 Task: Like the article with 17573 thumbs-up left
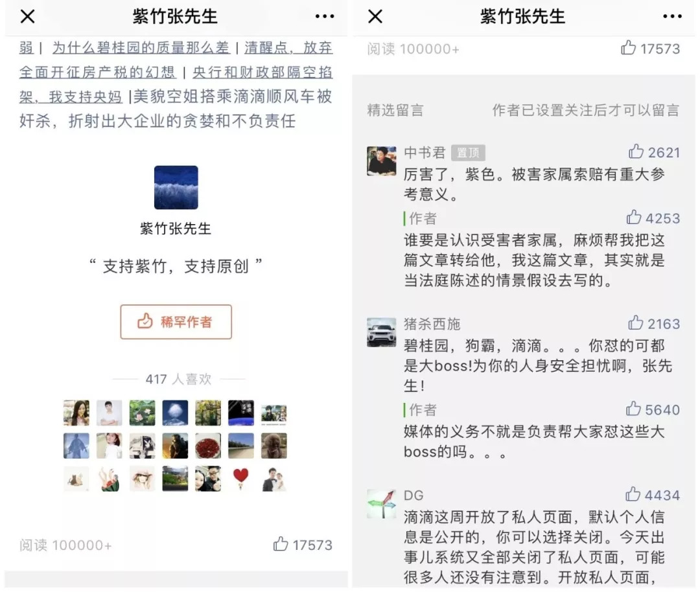[281, 544]
